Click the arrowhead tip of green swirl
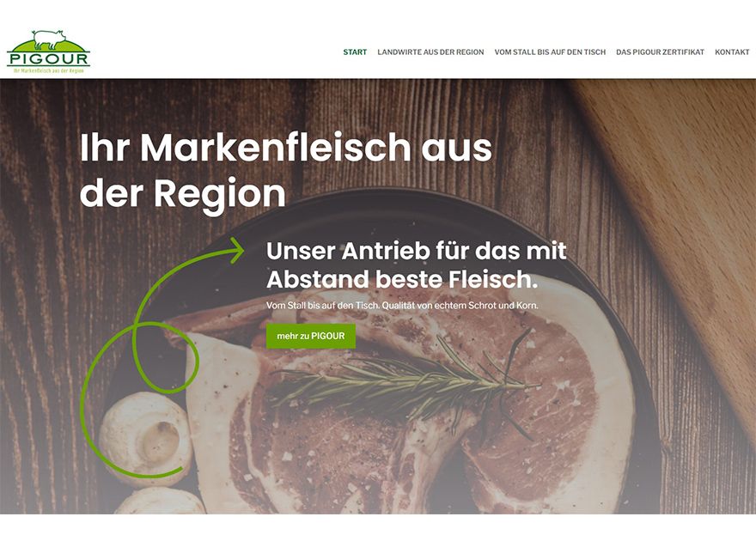This screenshot has width=756, height=541. point(236,251)
